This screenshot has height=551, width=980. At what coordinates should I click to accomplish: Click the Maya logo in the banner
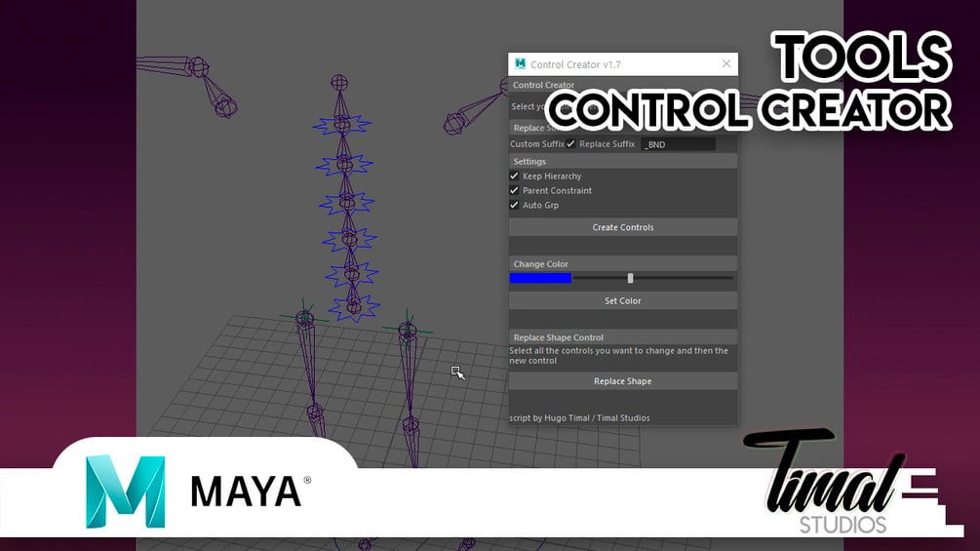[x=125, y=492]
